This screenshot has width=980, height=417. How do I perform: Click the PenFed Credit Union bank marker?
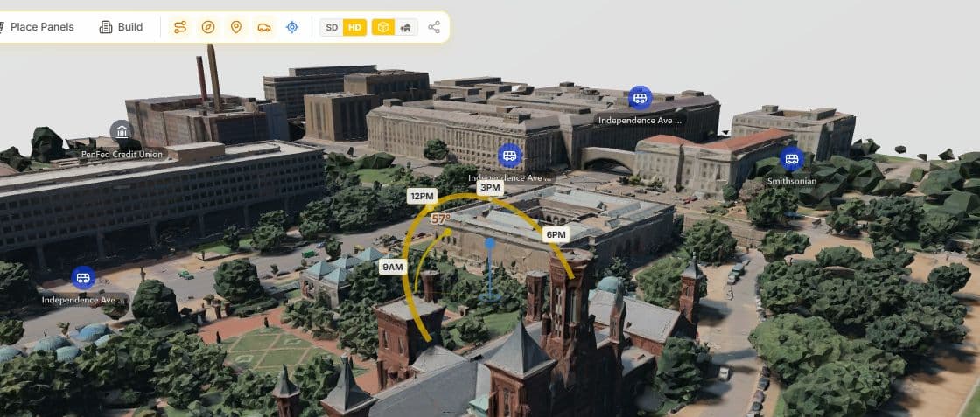122,132
